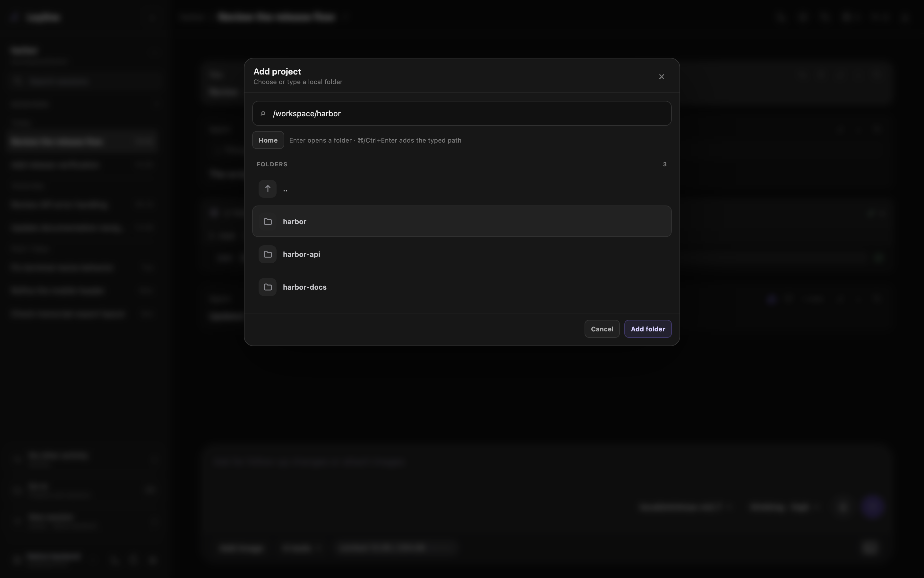This screenshot has width=924, height=578.
Task: Click the harbor-docs folder icon
Action: (268, 287)
